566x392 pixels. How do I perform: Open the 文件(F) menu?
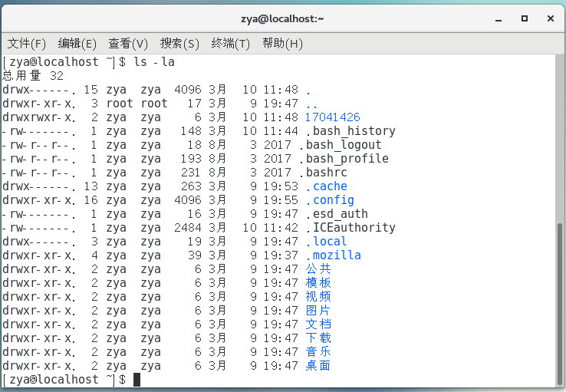tap(27, 44)
